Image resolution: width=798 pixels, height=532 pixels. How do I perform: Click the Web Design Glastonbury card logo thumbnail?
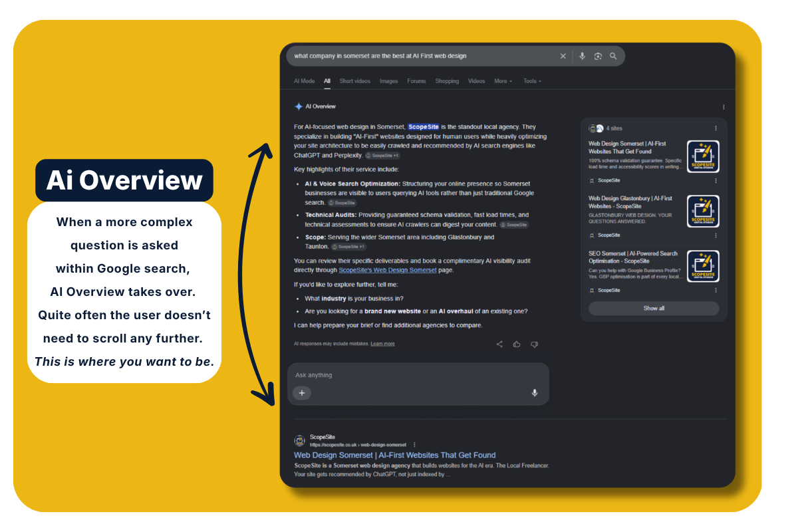click(703, 211)
